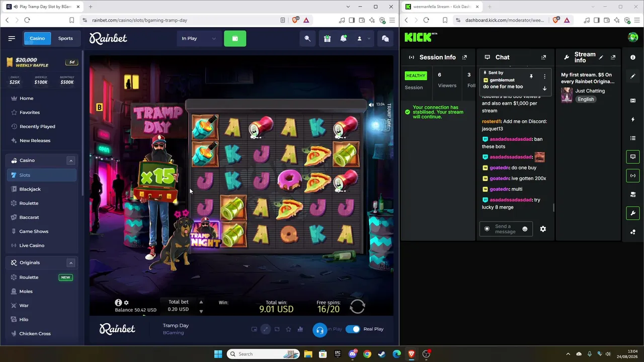
Task: Click the Kick sidebar lightning bolt icon
Action: click(633, 120)
